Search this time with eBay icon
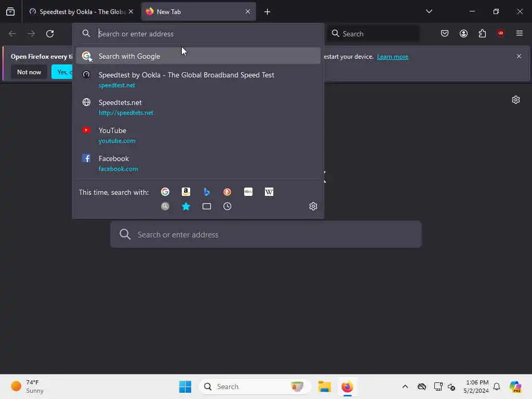 248,192
